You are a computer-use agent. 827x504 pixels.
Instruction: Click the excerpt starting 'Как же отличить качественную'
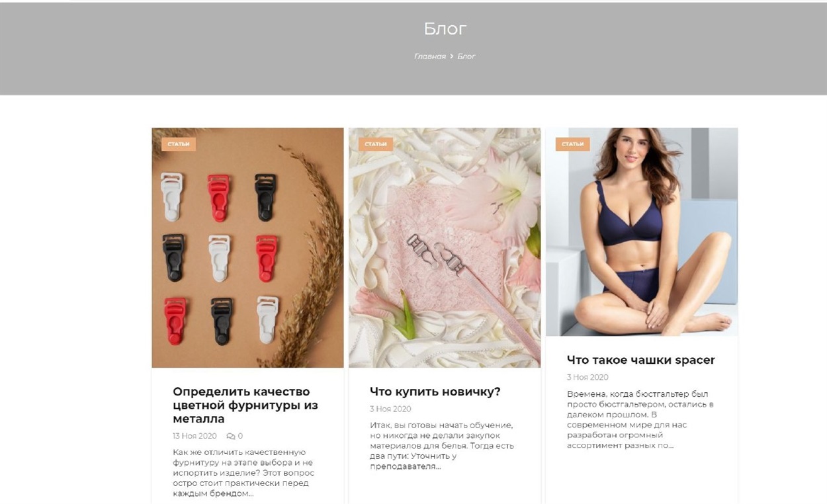[x=243, y=473]
